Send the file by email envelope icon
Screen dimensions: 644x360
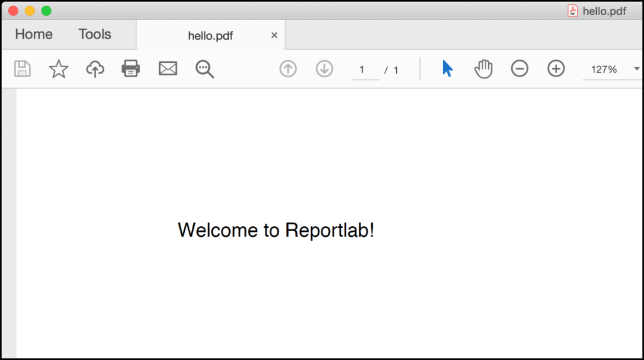[x=168, y=68]
